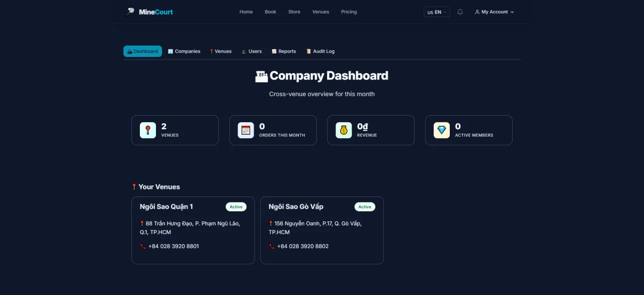644x295 pixels.
Task: Click Active badge on Ngôi Sao Quận 1
Action: pyautogui.click(x=236, y=207)
